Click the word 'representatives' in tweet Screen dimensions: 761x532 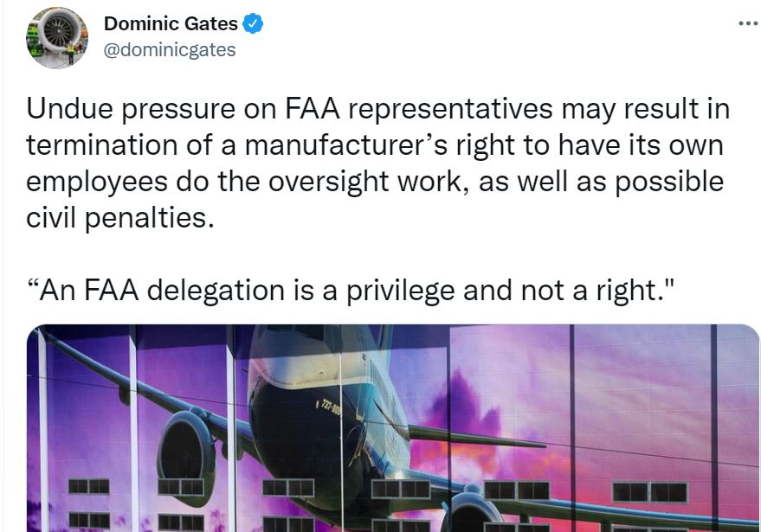click(450, 109)
